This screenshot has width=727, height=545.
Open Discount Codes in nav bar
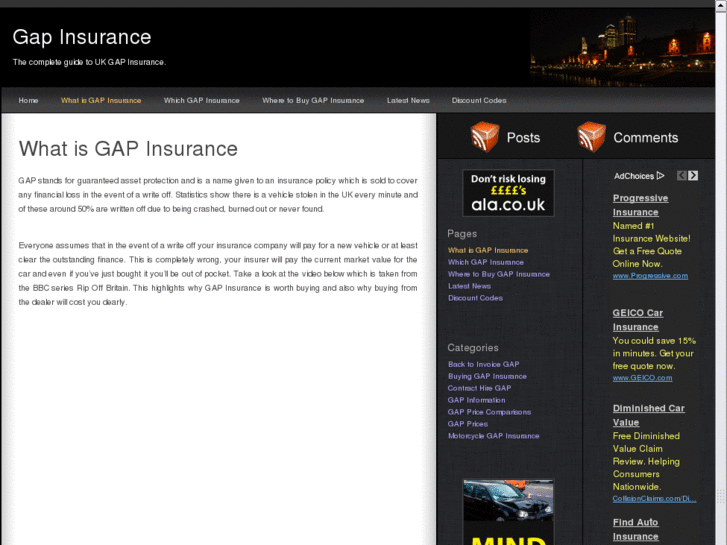click(x=479, y=100)
